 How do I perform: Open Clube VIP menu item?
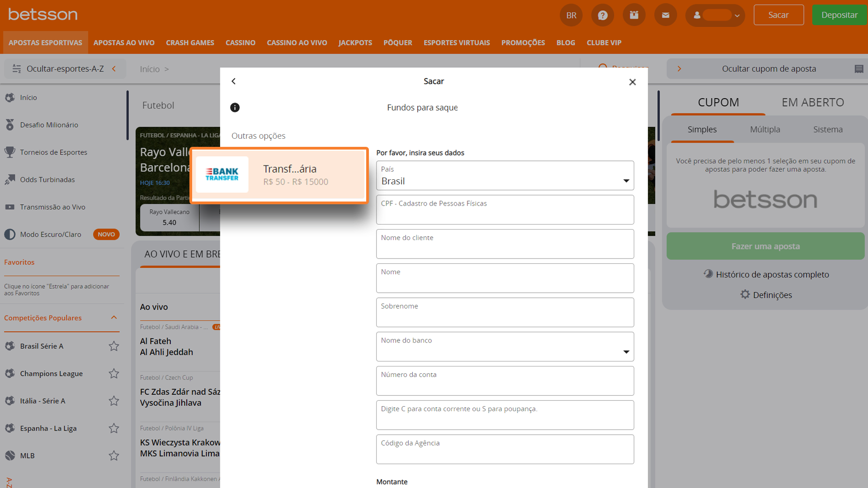604,42
